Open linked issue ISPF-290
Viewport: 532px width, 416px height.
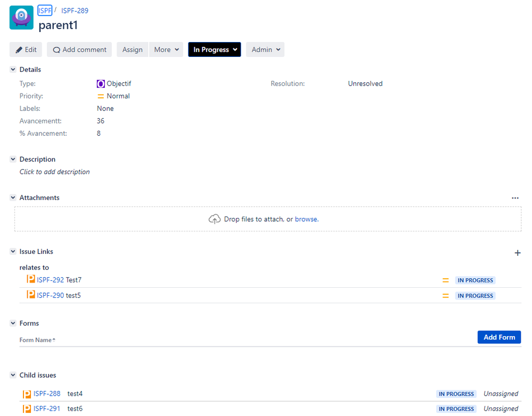[x=50, y=296]
